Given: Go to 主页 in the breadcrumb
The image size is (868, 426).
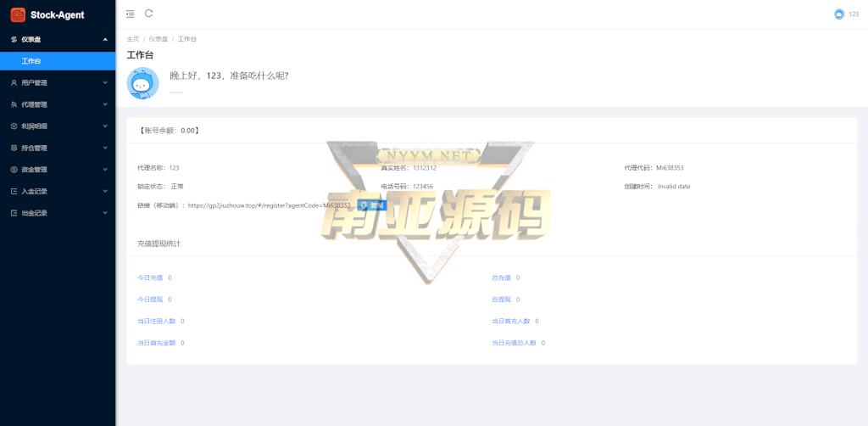Looking at the screenshot, I should [x=133, y=39].
